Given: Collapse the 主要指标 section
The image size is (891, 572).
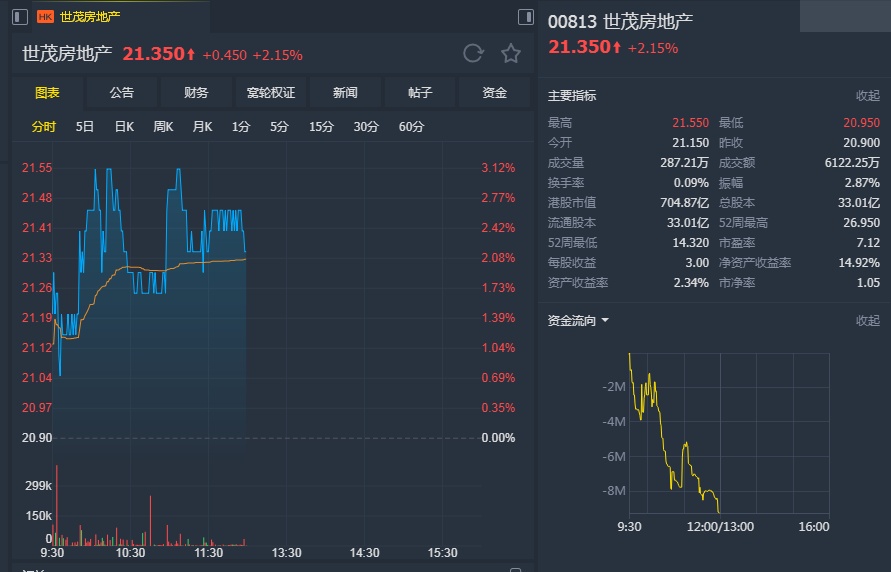Looking at the screenshot, I should pos(867,96).
